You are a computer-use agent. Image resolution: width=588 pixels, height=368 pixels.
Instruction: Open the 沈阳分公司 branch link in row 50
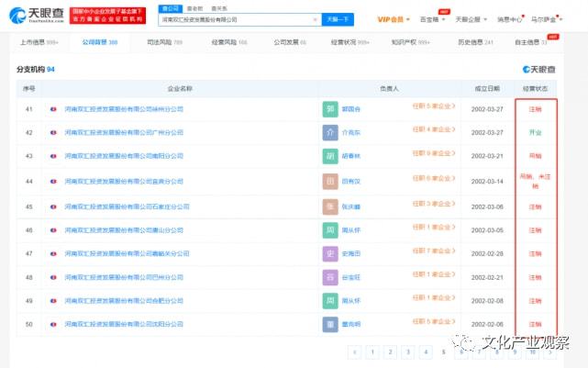[x=124, y=324]
